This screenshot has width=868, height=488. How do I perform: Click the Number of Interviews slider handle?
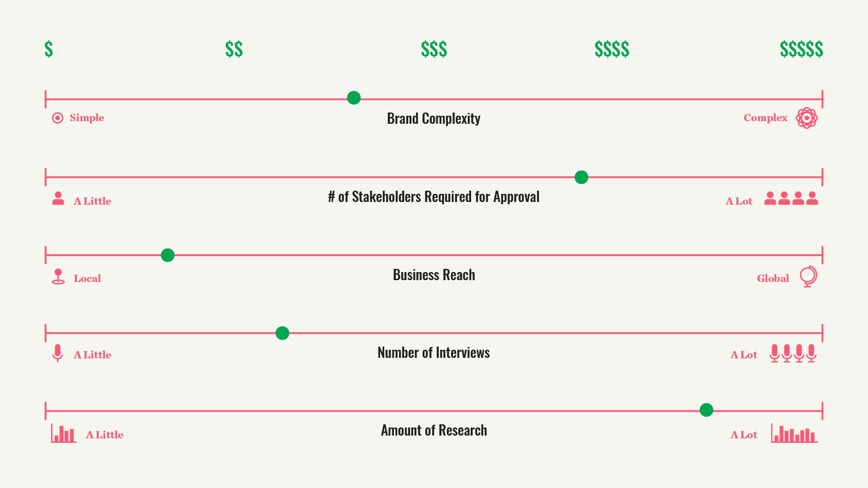click(x=282, y=333)
